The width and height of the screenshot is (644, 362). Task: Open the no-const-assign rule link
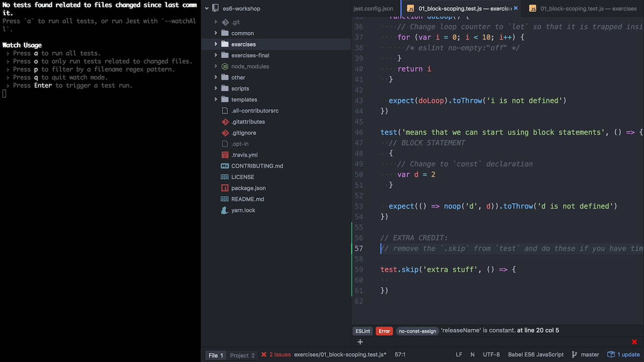tap(418, 331)
